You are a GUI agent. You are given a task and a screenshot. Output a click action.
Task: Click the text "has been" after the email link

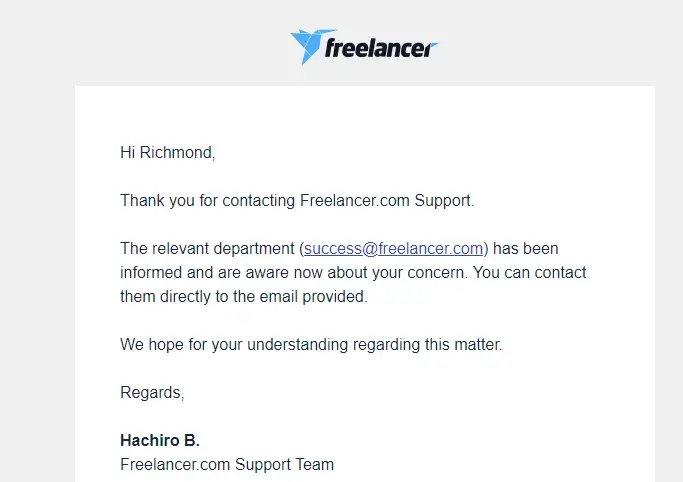[525, 248]
